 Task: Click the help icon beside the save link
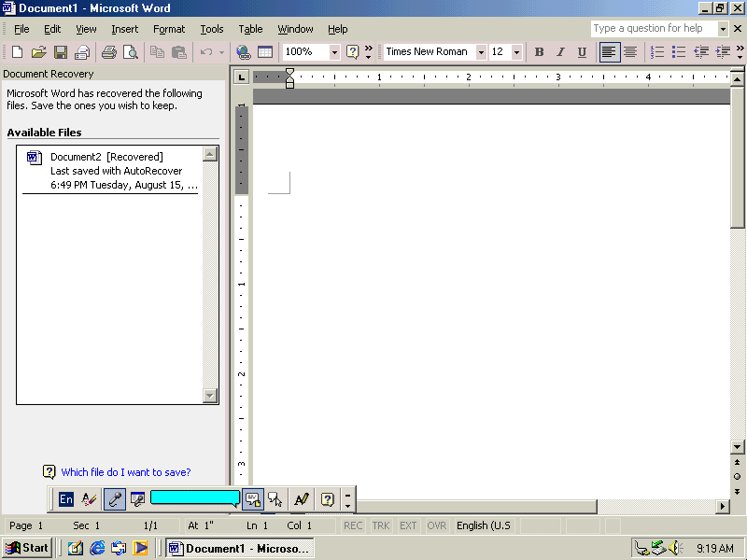[x=49, y=472]
